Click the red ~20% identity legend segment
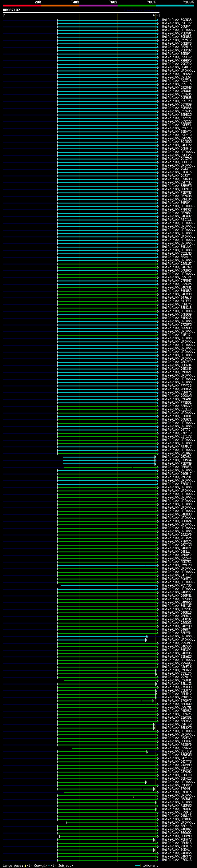Viewport: 197px width, 868px height. tap(22, 6)
